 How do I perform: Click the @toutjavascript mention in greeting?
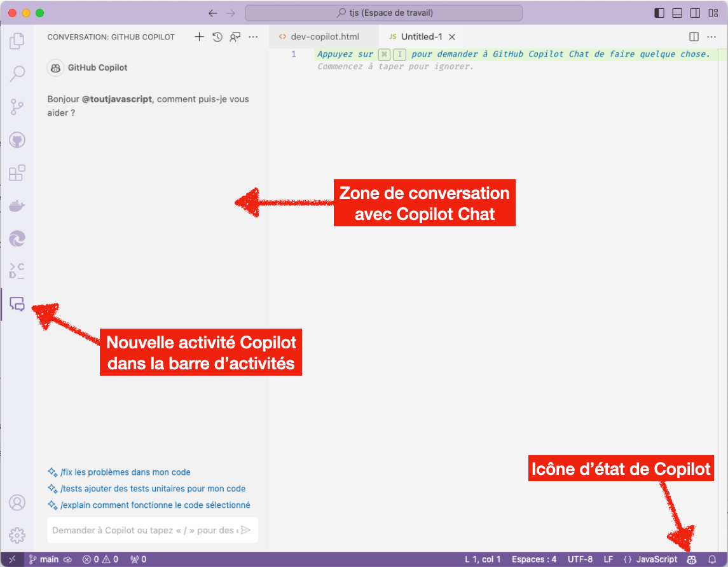point(116,99)
